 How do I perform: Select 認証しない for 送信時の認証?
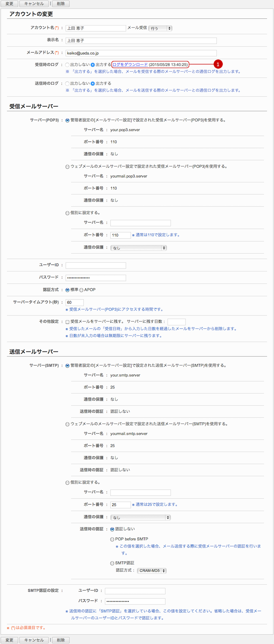pos(112,529)
